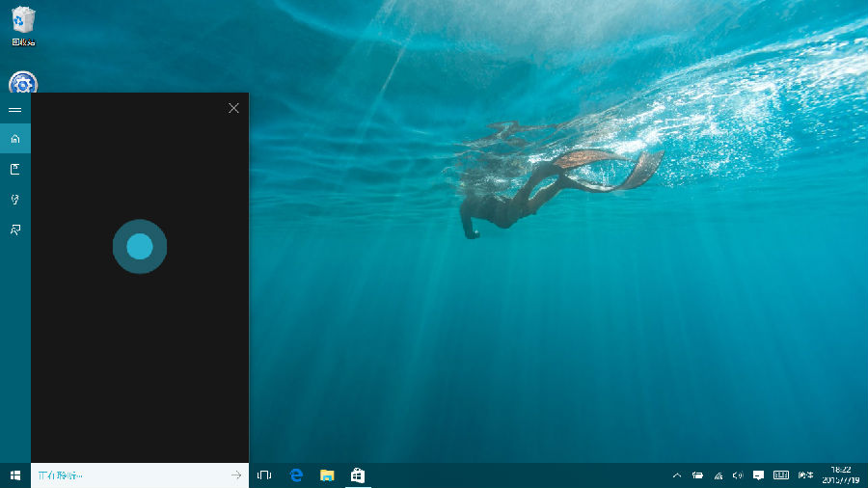Screen dimensions: 868x488
Task: Select the Cortana Home icon
Action: [14, 138]
